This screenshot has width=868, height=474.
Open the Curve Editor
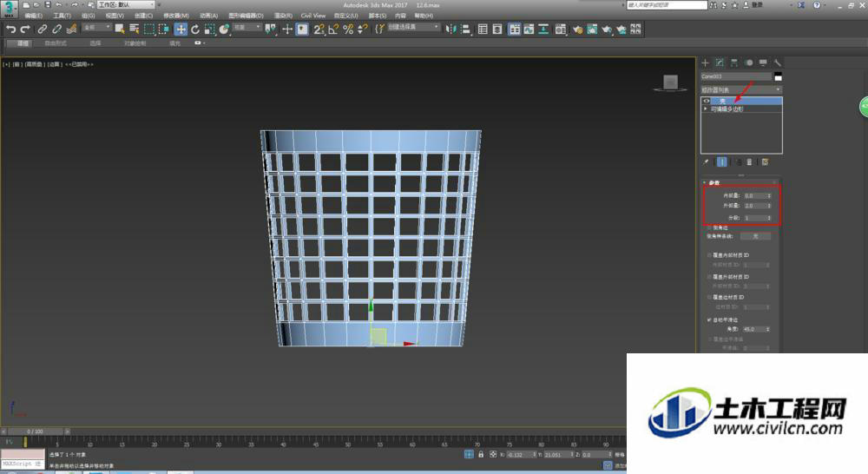[529, 30]
